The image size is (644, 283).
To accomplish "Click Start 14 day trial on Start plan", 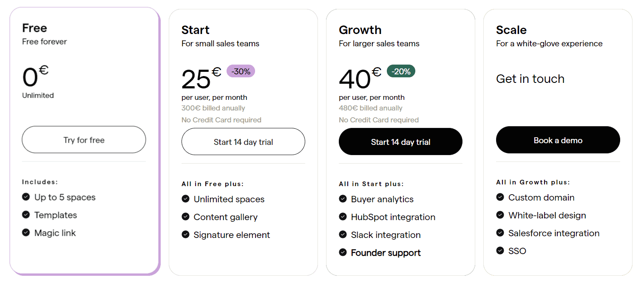I will point(243,141).
